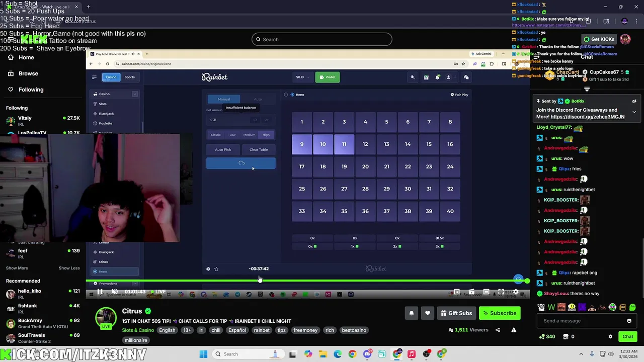Viewport: 644px width, 362px height.
Task: Set Keno risk to Classic
Action: click(216, 135)
